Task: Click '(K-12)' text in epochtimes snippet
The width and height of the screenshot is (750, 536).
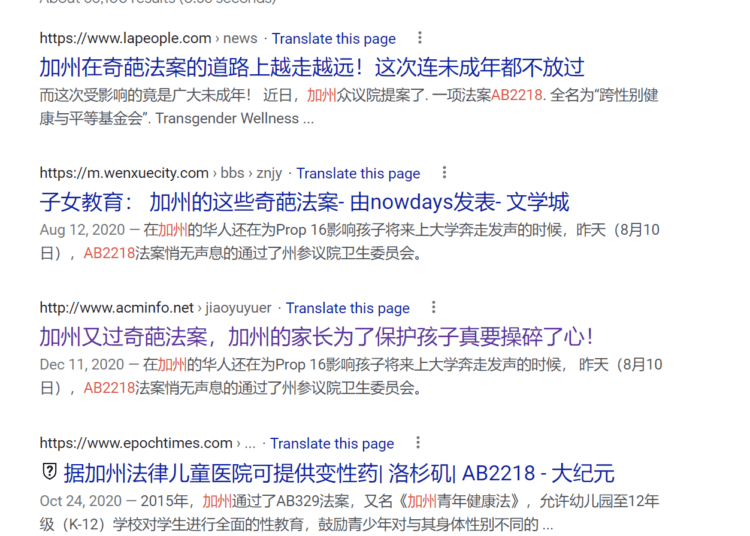Action: pos(83,525)
